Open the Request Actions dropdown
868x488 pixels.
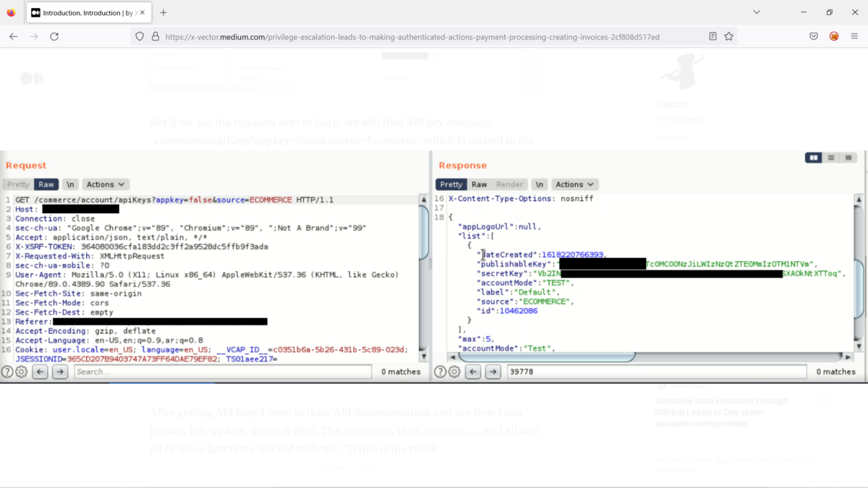[x=106, y=184]
